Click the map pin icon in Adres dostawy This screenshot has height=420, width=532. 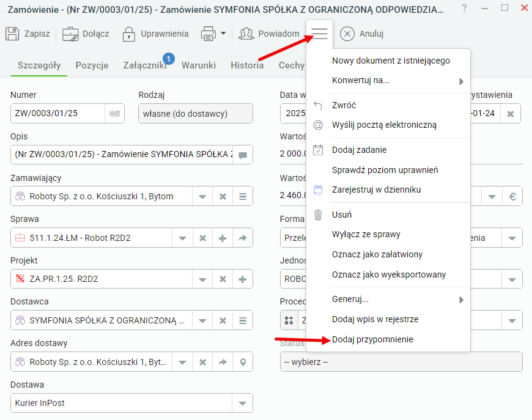click(x=243, y=363)
